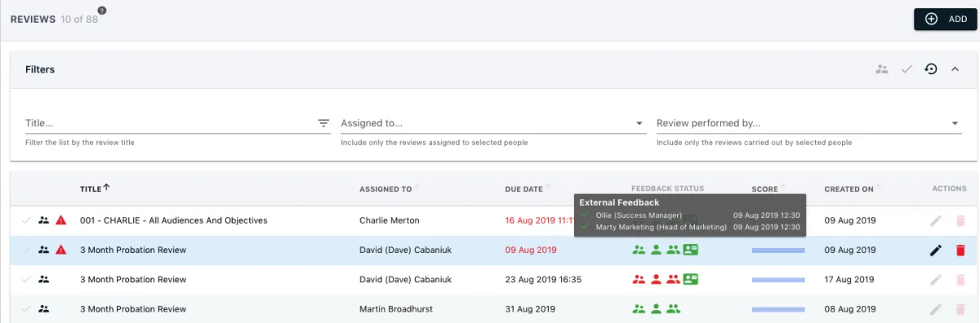Click green single-person feedback icon, Martin Broadhurst row

(656, 309)
